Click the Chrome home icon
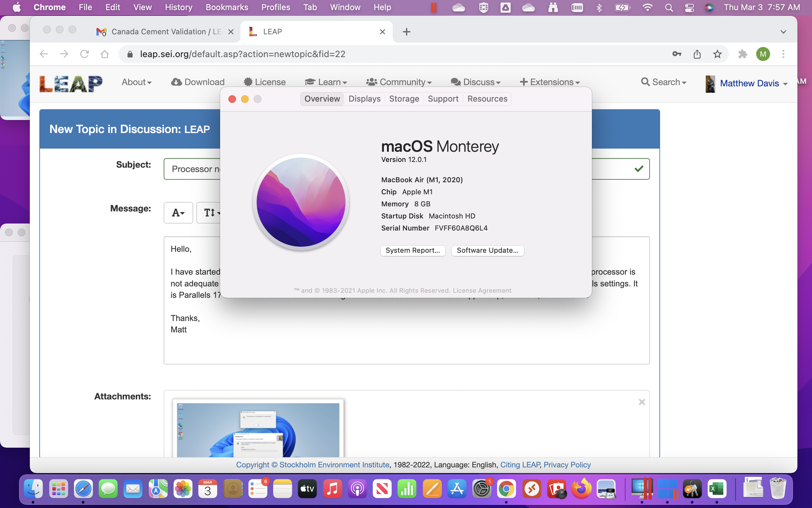Viewport: 812px width, 508px height. [105, 54]
